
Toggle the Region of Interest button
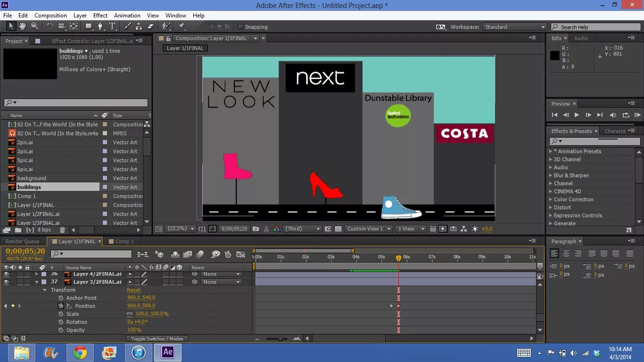coord(213,229)
